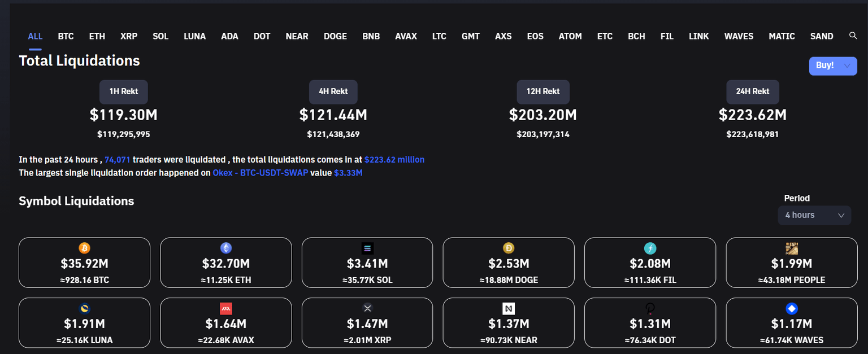Select the PEOPLE liquidation card
868x354 pixels.
coord(791,263)
